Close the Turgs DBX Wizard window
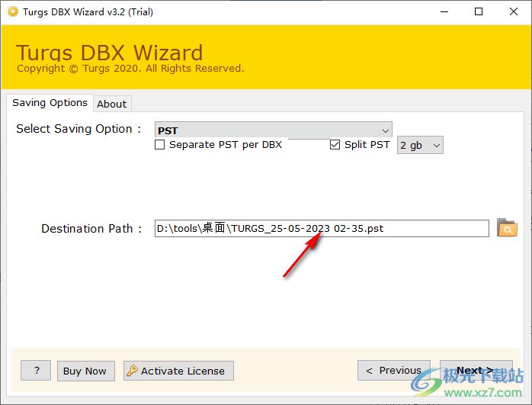This screenshot has width=532, height=405. click(x=514, y=12)
